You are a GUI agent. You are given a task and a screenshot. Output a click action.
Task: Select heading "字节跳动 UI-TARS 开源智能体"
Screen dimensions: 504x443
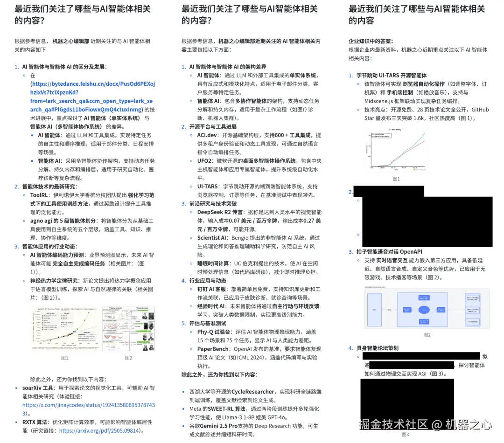pyautogui.click(x=392, y=76)
